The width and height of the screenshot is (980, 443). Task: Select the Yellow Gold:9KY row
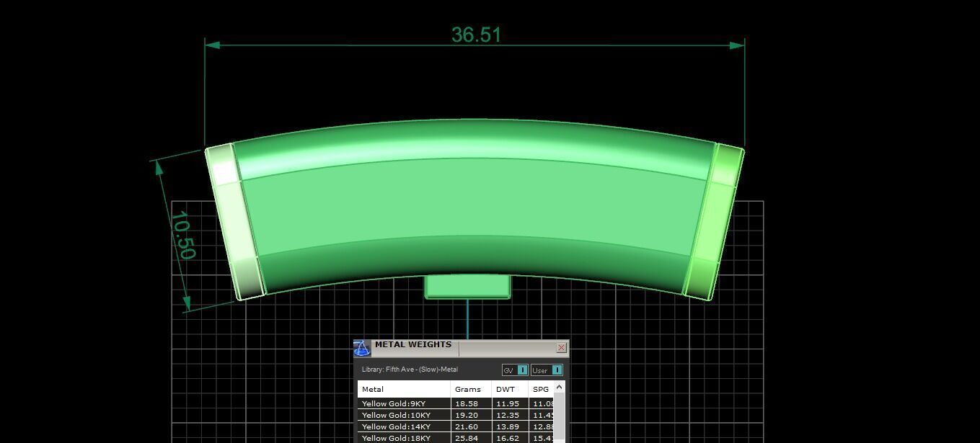click(x=455, y=403)
